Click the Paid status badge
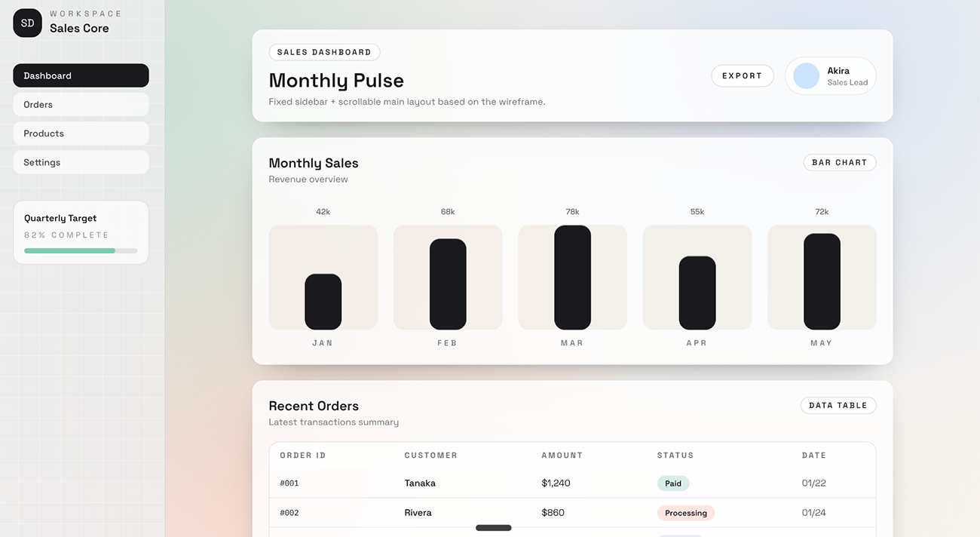Screen dimensions: 980x537 coord(673,483)
